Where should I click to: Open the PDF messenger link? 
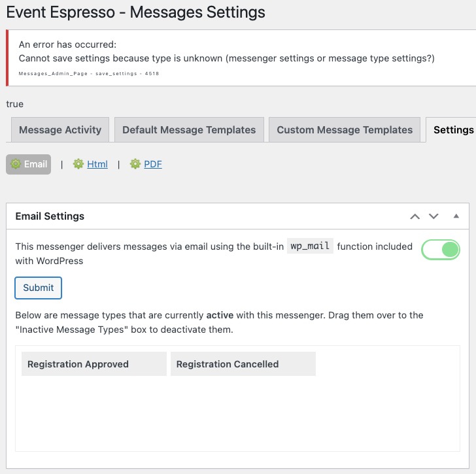pyautogui.click(x=153, y=164)
